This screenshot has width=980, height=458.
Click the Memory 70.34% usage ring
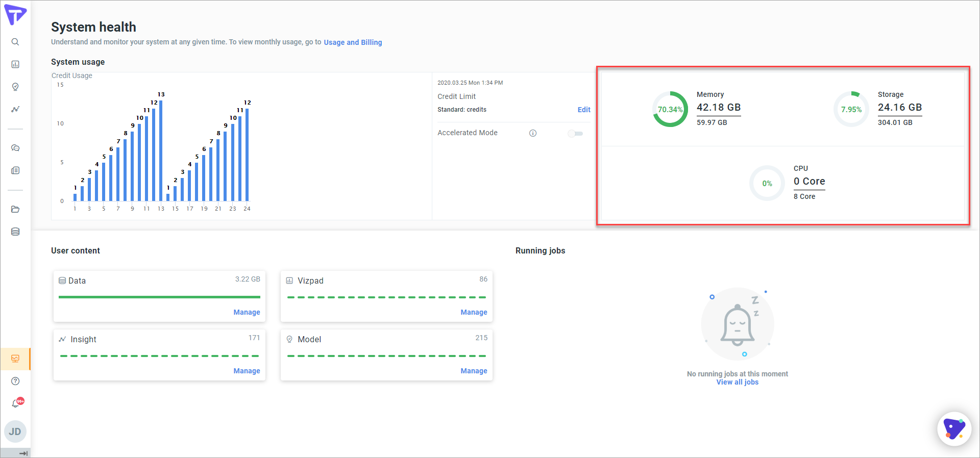(670, 109)
